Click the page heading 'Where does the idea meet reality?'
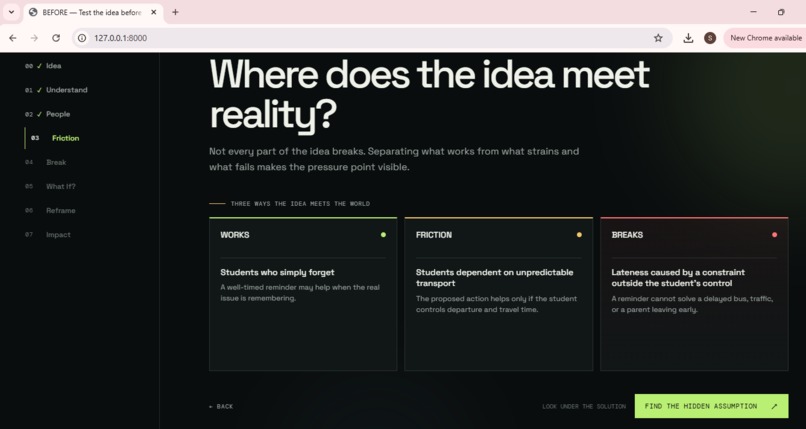The height and width of the screenshot is (429, 806). (430, 94)
